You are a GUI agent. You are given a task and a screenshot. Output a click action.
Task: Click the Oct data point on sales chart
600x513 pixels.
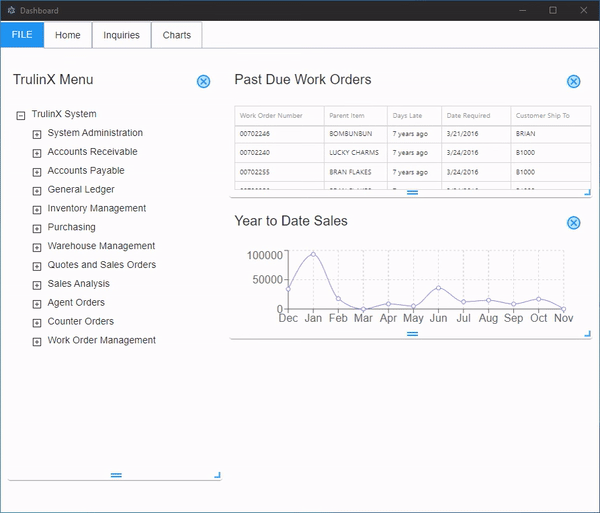click(538, 299)
